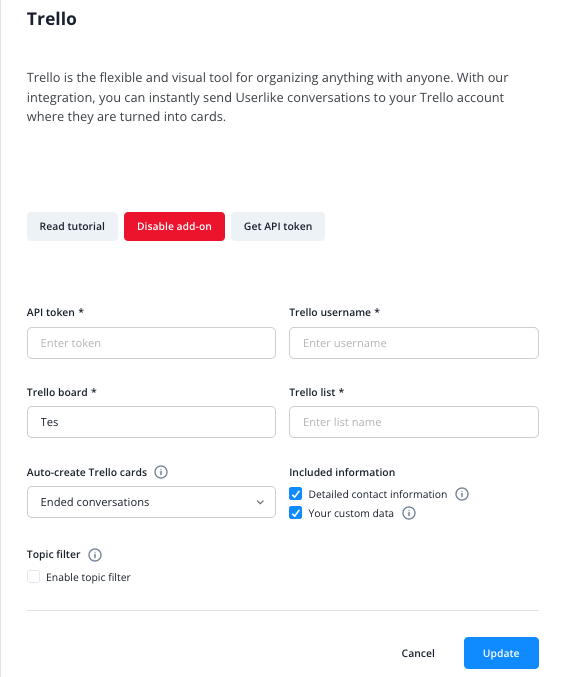This screenshot has height=677, width=567.
Task: Uncheck the Detailed contact information checkbox
Action: [295, 494]
